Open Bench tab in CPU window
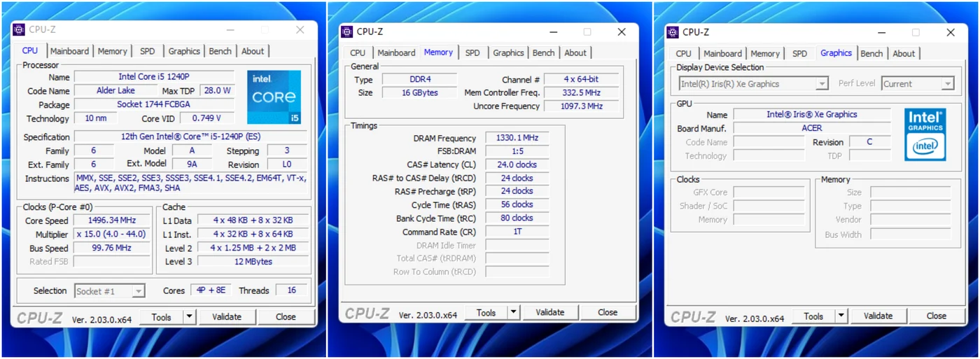This screenshot has width=980, height=359. click(x=220, y=51)
